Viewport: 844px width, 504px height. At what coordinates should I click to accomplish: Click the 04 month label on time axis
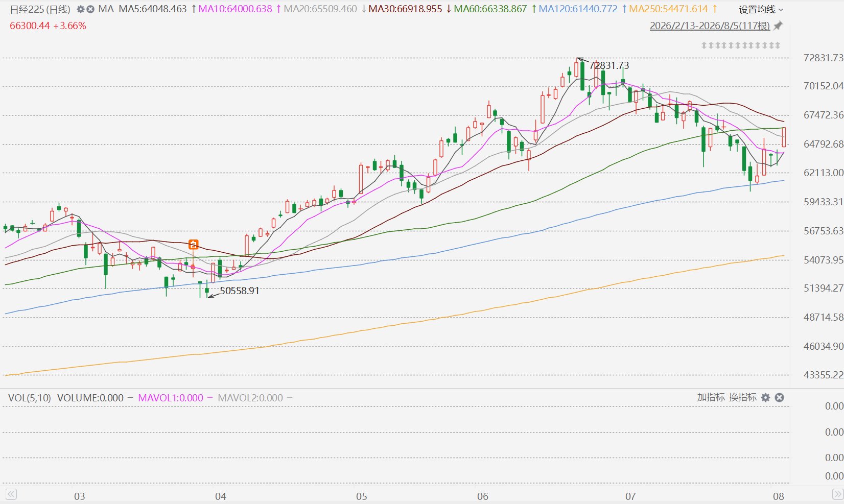[x=220, y=496]
